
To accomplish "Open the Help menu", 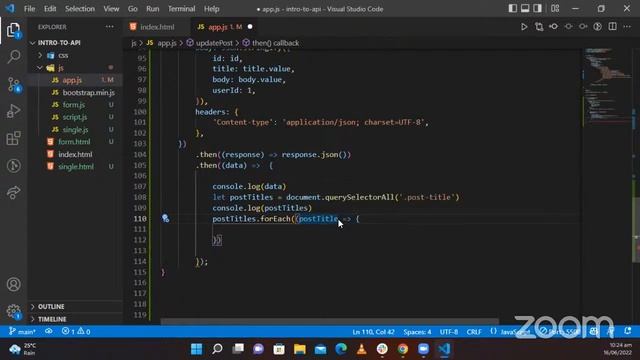I will click(211, 9).
